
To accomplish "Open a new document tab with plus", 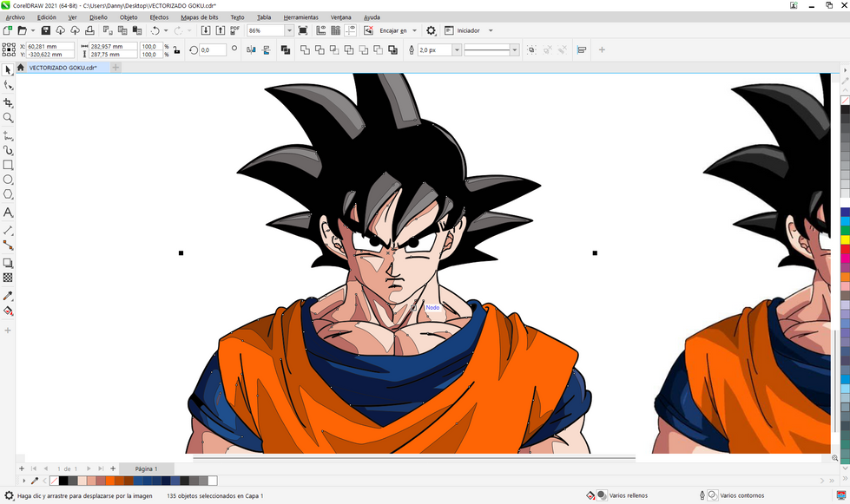I will (x=115, y=68).
